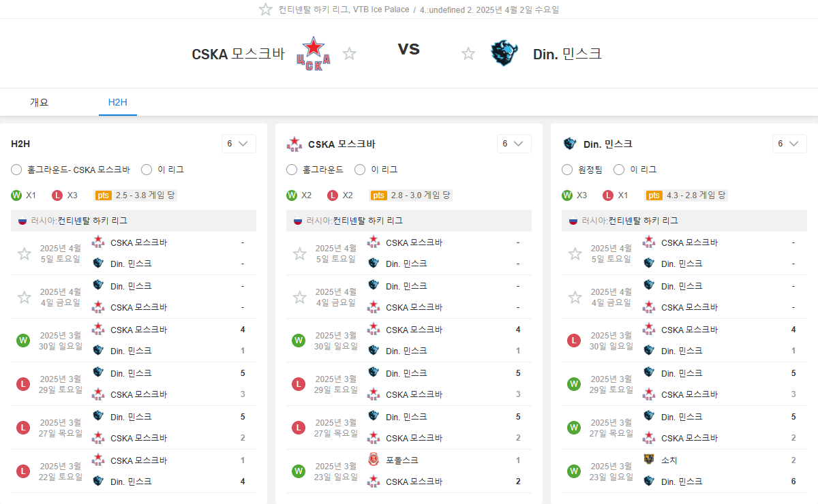Select the 홈그라운드- CSKA 모스크바 radio option

coord(17,170)
